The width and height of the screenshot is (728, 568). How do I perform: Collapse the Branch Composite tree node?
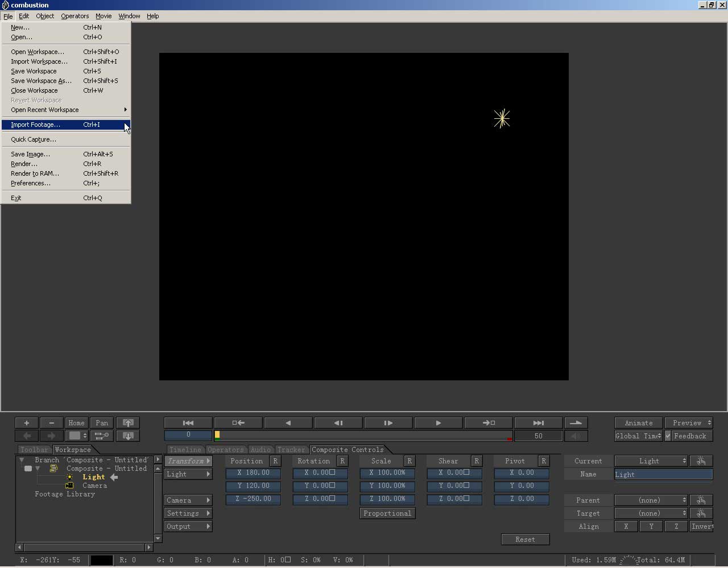tap(22, 460)
